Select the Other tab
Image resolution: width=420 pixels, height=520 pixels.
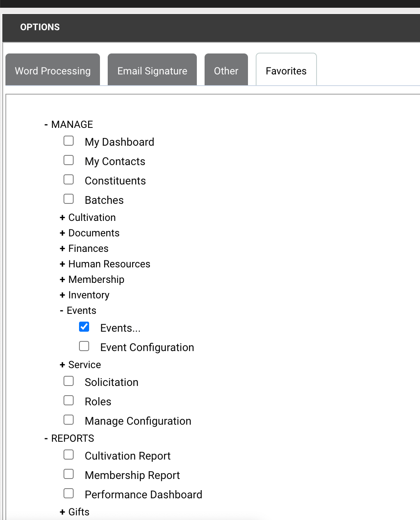pos(226,70)
